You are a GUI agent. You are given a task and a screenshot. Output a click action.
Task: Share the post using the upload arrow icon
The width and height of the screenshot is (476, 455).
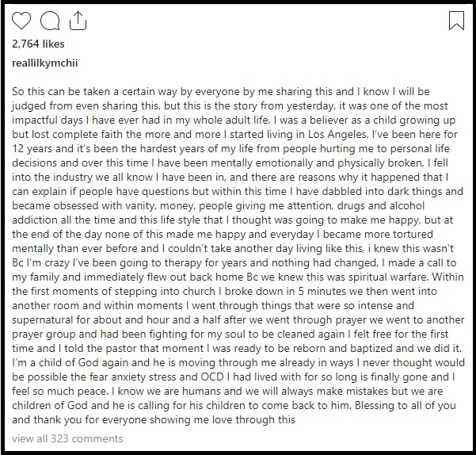78,21
